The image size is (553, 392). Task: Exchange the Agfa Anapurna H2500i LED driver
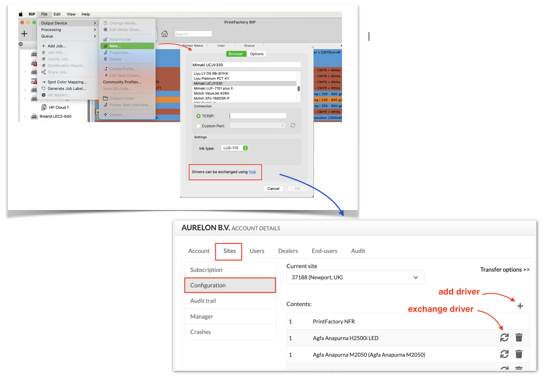[x=504, y=337]
